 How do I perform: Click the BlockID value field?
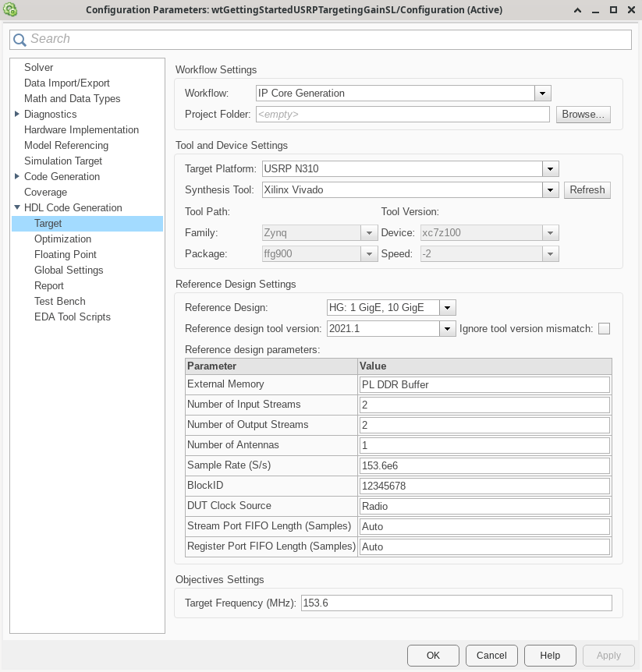tap(484, 486)
